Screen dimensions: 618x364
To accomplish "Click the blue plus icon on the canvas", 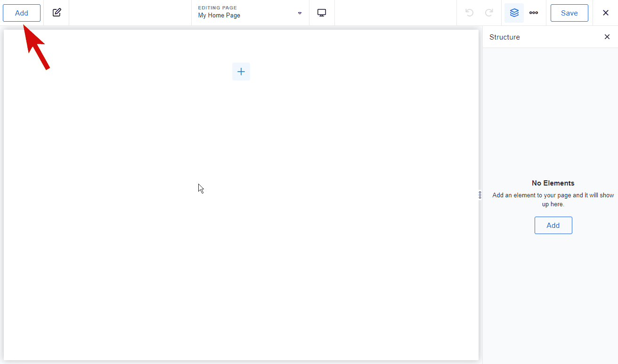I will (x=241, y=72).
